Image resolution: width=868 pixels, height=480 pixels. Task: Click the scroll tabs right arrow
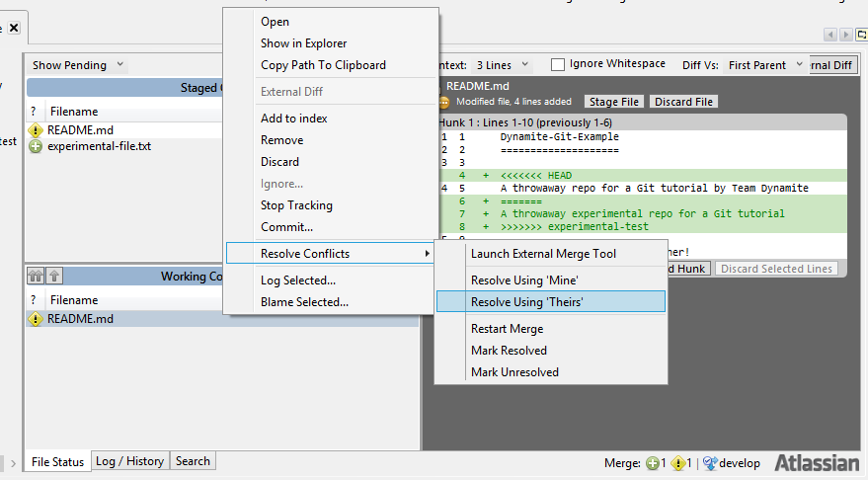(x=846, y=35)
